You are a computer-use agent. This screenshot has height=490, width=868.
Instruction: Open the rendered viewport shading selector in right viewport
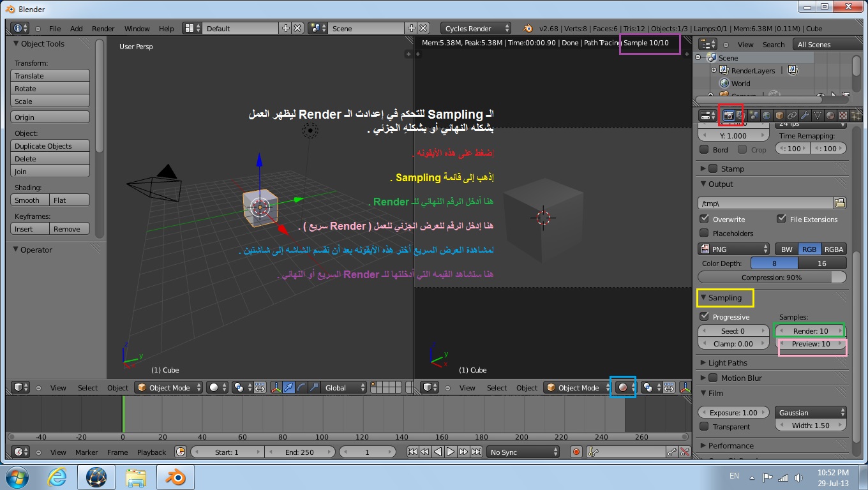[625, 387]
